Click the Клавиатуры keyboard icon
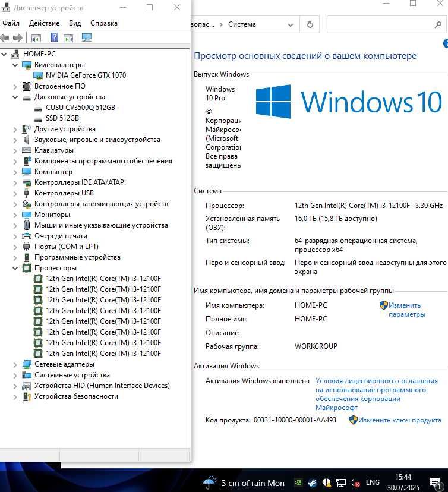Image resolution: width=448 pixels, height=492 pixels. (27, 150)
